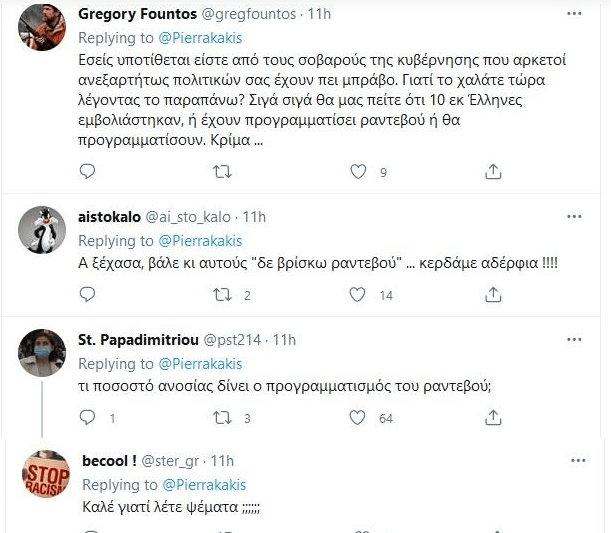Open more options on St. Papadimitriou's tweet
The image size is (611, 533).
(574, 339)
